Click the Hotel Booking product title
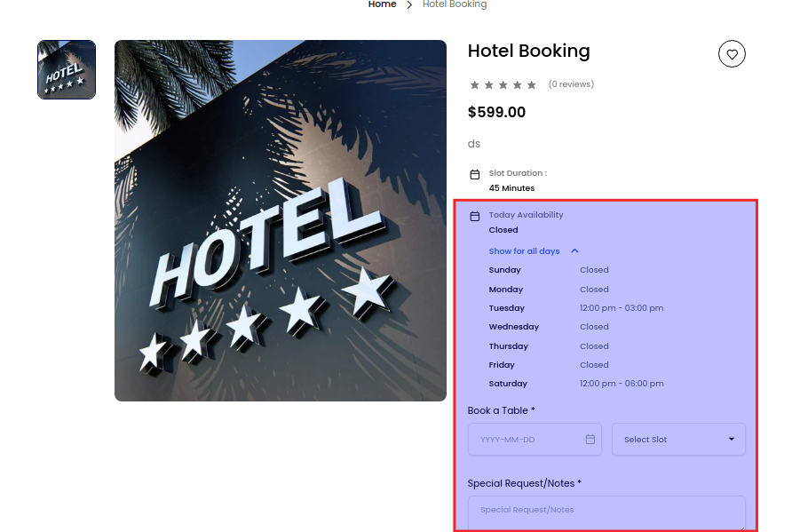The image size is (792, 532). click(x=529, y=51)
